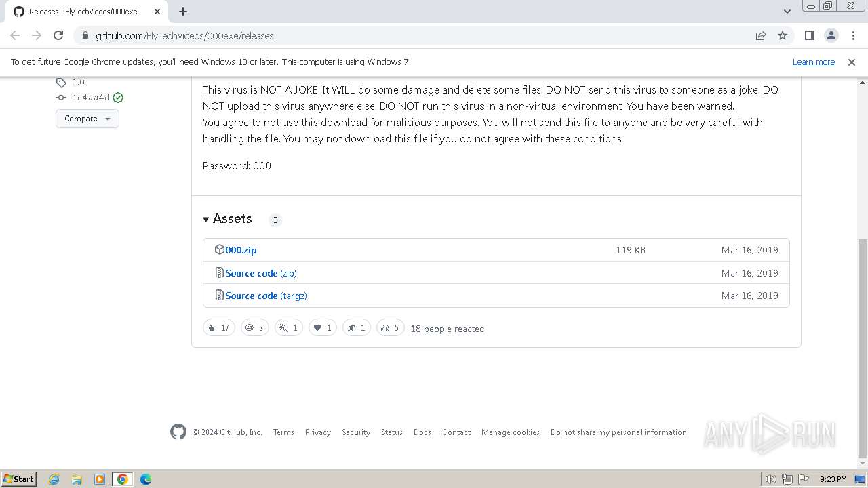Viewport: 868px width, 488px height.
Task: Open new tab with plus button
Action: 183,12
